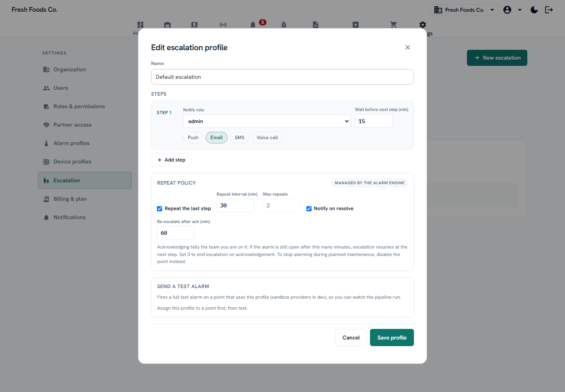Go to Organization settings

pos(85,69)
